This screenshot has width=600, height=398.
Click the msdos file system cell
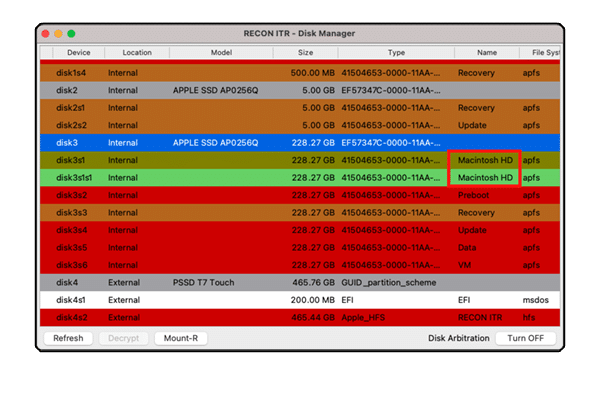(535, 300)
